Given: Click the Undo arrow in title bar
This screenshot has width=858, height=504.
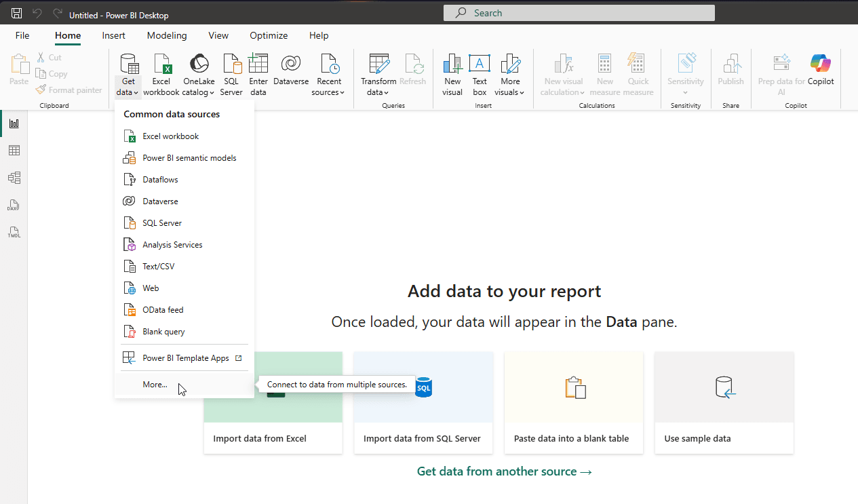Looking at the screenshot, I should click(37, 14).
